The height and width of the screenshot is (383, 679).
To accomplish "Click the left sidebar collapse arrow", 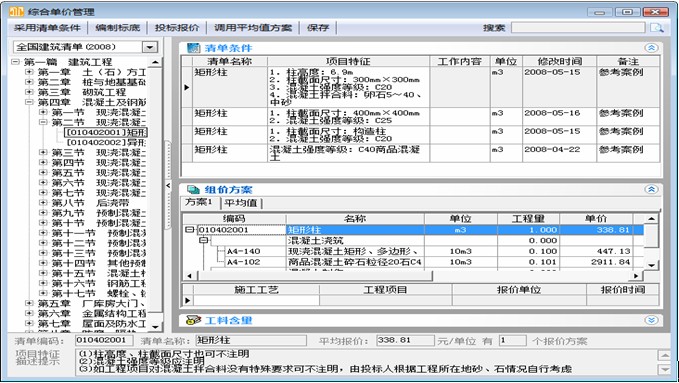I will 168,185.
